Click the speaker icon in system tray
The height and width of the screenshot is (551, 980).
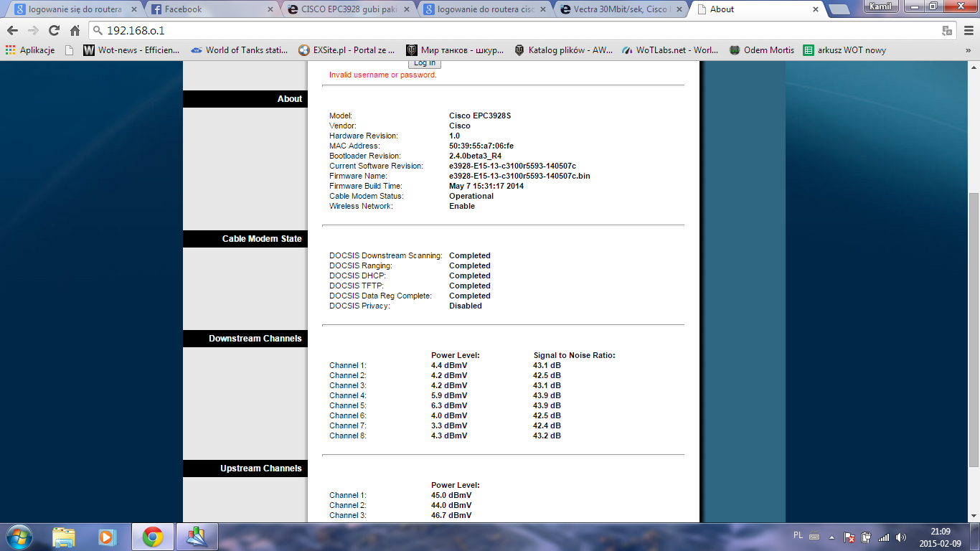click(x=903, y=537)
